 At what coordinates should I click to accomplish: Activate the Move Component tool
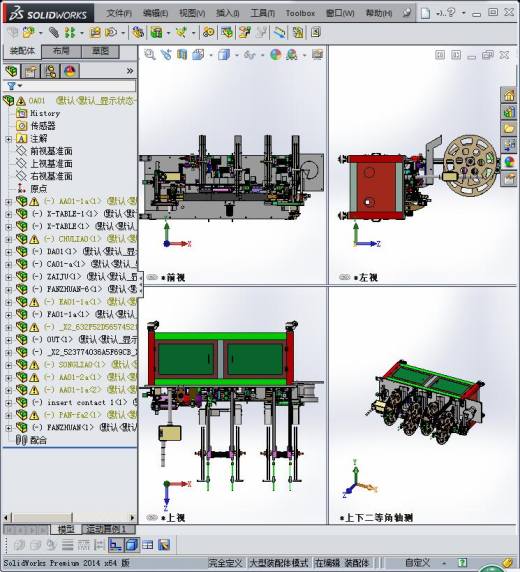point(111,33)
